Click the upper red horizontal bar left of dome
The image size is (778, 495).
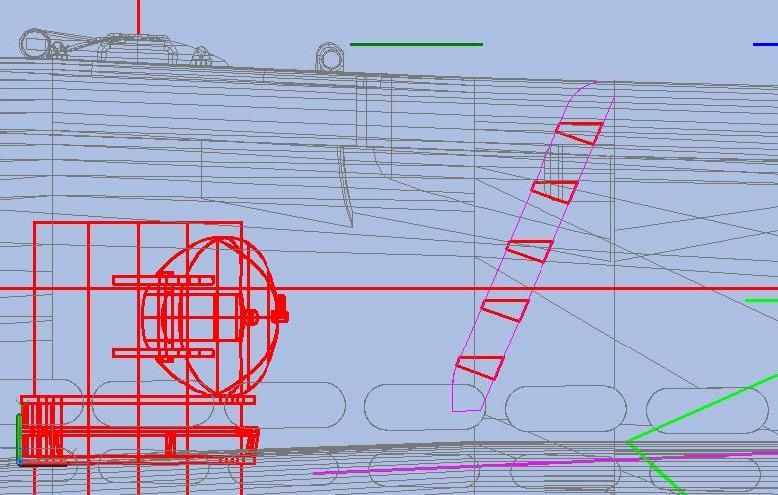coord(160,280)
